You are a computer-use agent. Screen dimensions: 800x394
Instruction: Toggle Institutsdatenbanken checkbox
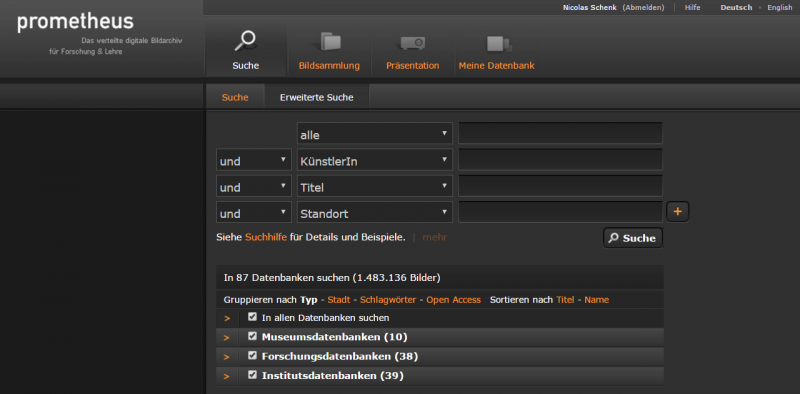[x=252, y=375]
